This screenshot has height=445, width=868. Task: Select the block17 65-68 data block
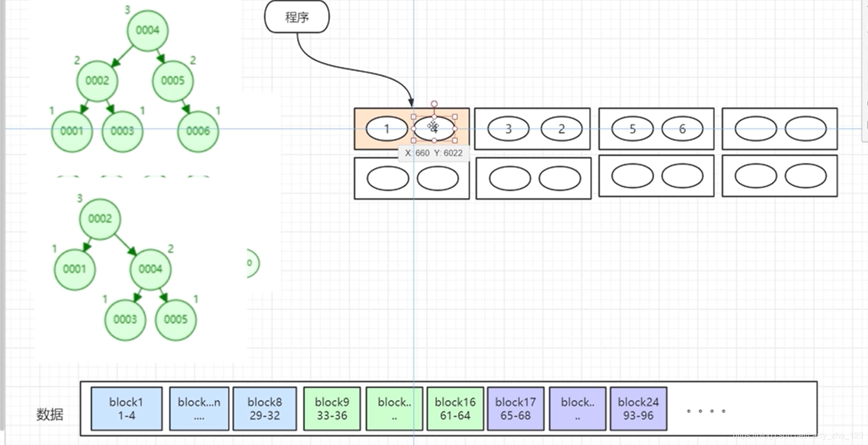[x=516, y=409]
